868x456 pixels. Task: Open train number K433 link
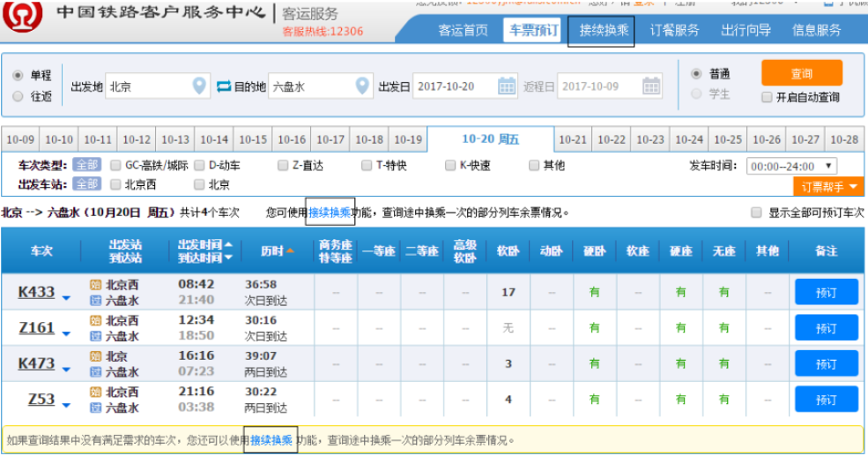point(36,292)
